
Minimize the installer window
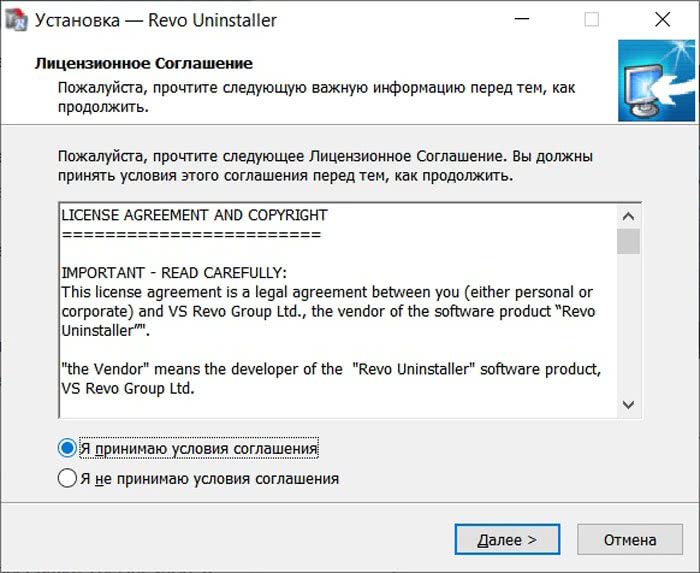coord(521,20)
